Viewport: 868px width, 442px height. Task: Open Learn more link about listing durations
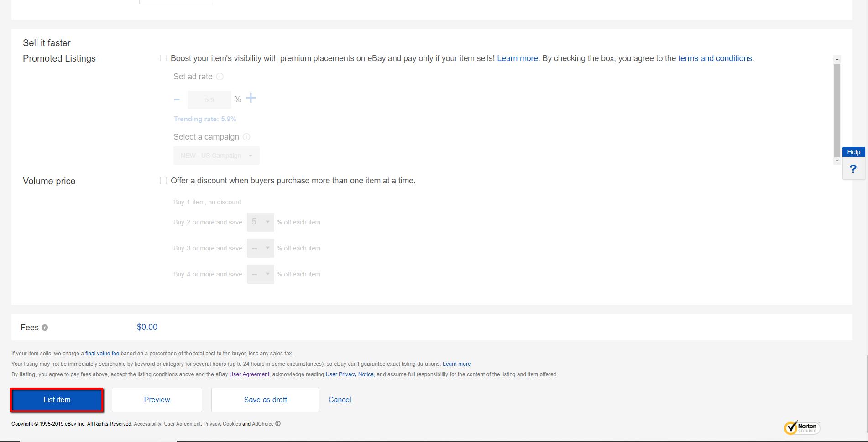457,364
